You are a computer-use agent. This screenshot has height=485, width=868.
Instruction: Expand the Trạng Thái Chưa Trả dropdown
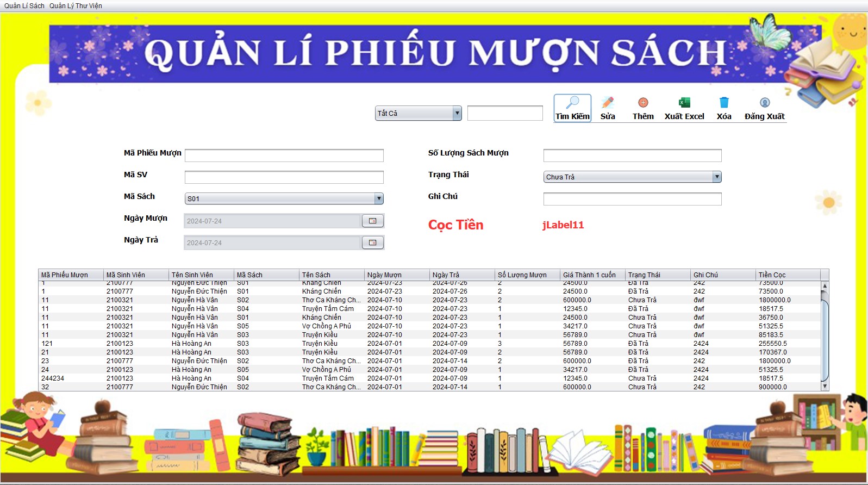click(x=633, y=177)
